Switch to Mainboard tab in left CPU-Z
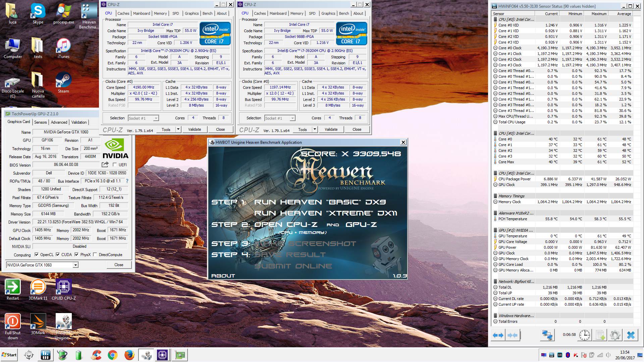The width and height of the screenshot is (644, 362). tap(142, 13)
